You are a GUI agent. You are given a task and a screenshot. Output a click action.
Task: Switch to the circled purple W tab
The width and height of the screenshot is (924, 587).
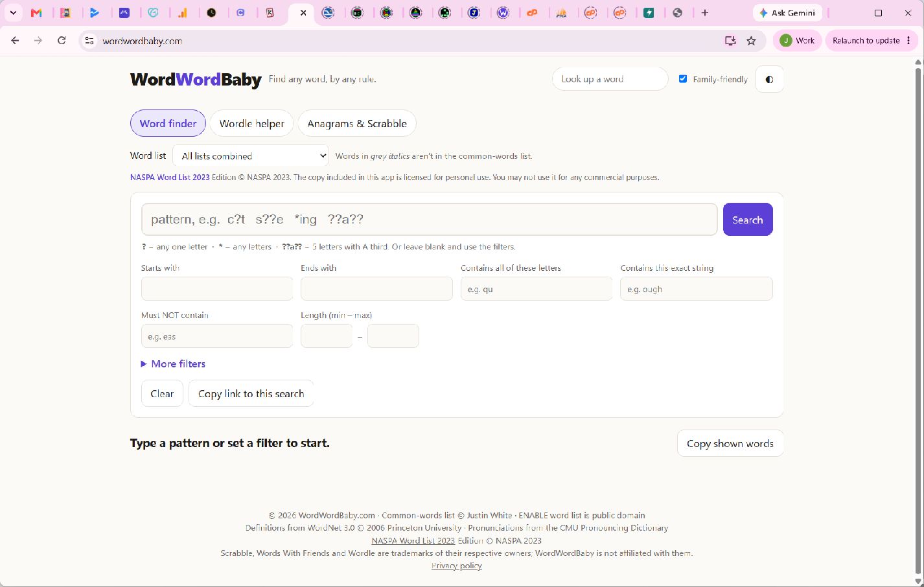503,13
